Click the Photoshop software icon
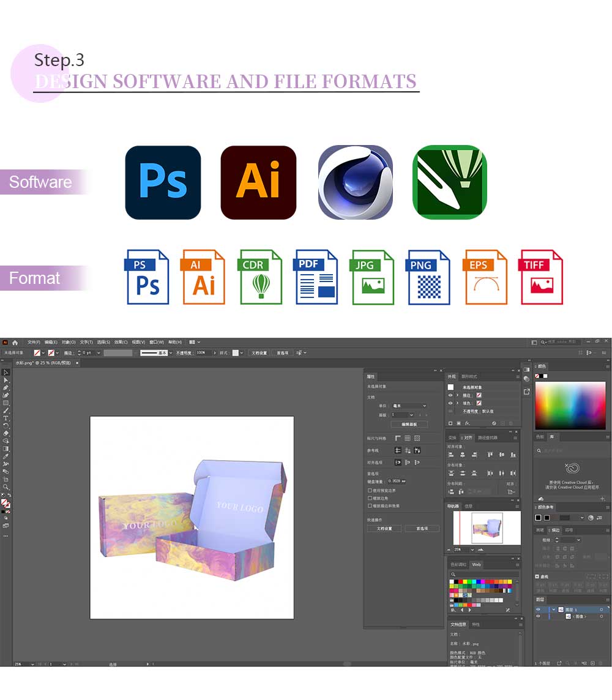The height and width of the screenshot is (700, 612). (163, 182)
